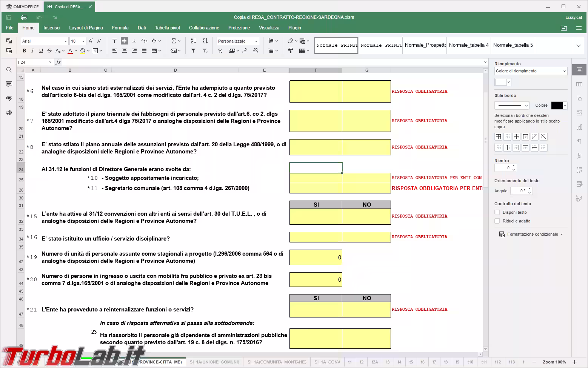Viewport: 588px width, 368px height.
Task: Apply the Normale_Prospetto cell style
Action: [425, 45]
